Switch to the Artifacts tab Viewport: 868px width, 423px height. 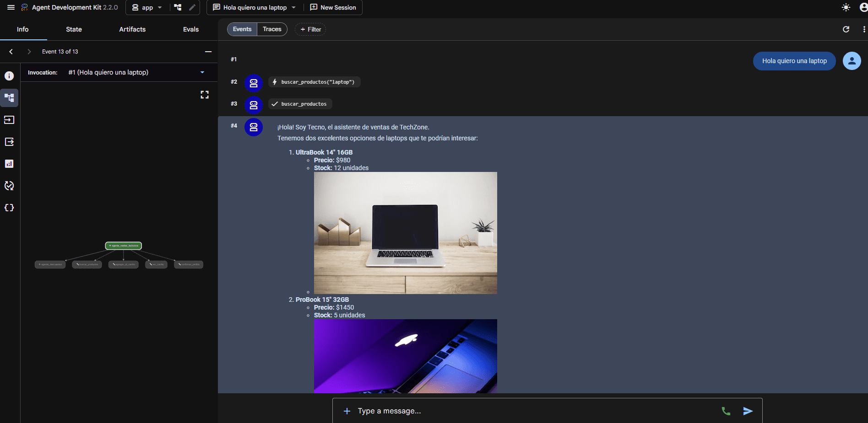coord(132,29)
